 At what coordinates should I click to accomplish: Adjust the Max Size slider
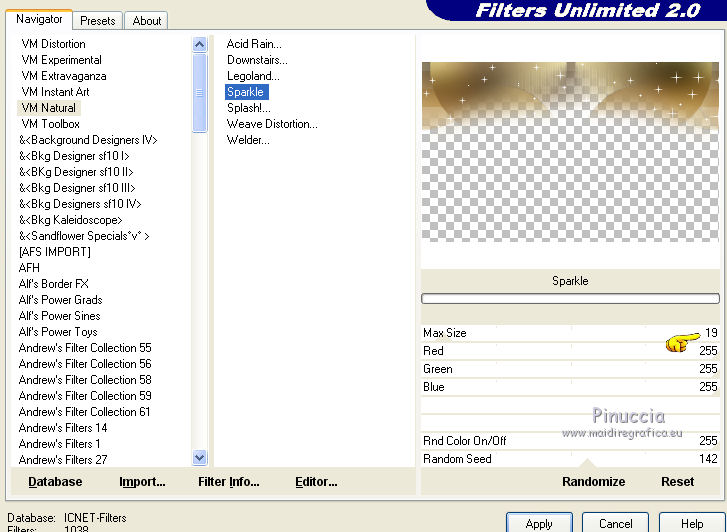pos(570,333)
